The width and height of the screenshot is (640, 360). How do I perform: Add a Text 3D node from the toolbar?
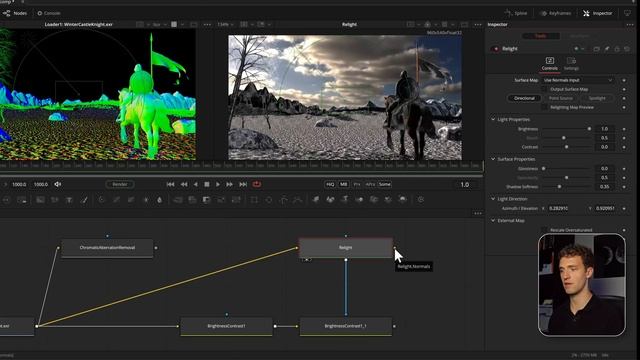pyautogui.click(x=345, y=199)
